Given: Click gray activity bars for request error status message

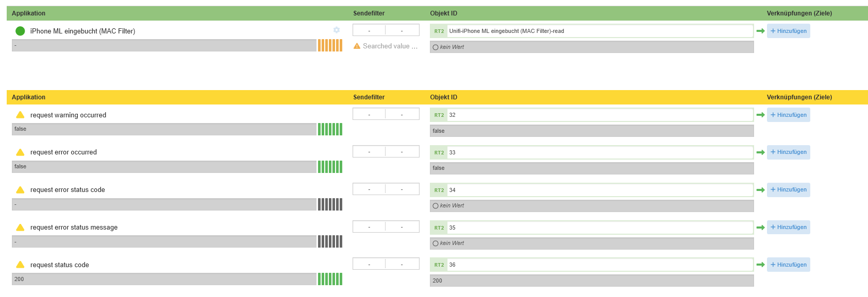Looking at the screenshot, I should pyautogui.click(x=330, y=241).
